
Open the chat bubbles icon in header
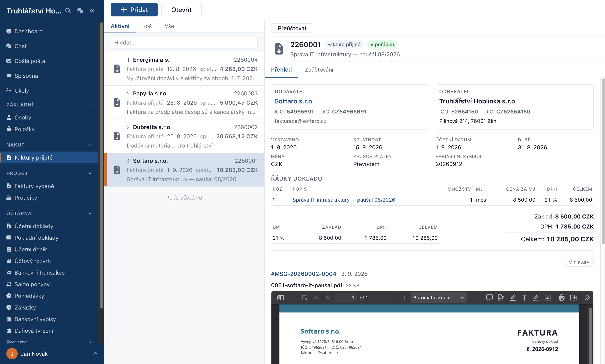[80, 11]
